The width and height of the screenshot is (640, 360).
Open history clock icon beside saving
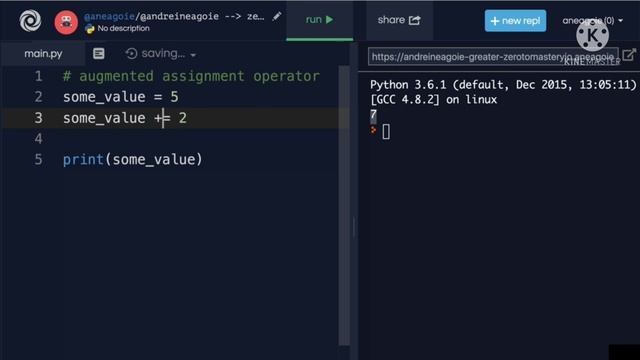click(x=131, y=53)
